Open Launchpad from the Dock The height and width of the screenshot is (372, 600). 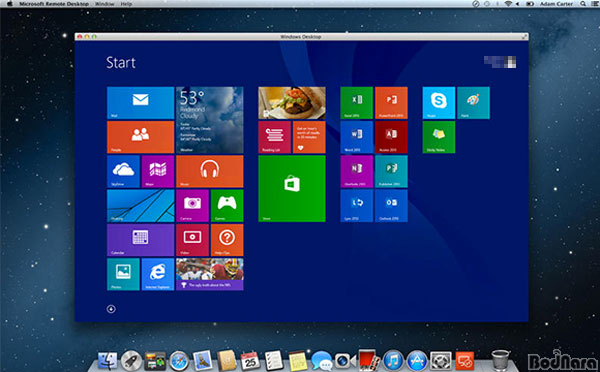coord(131,361)
